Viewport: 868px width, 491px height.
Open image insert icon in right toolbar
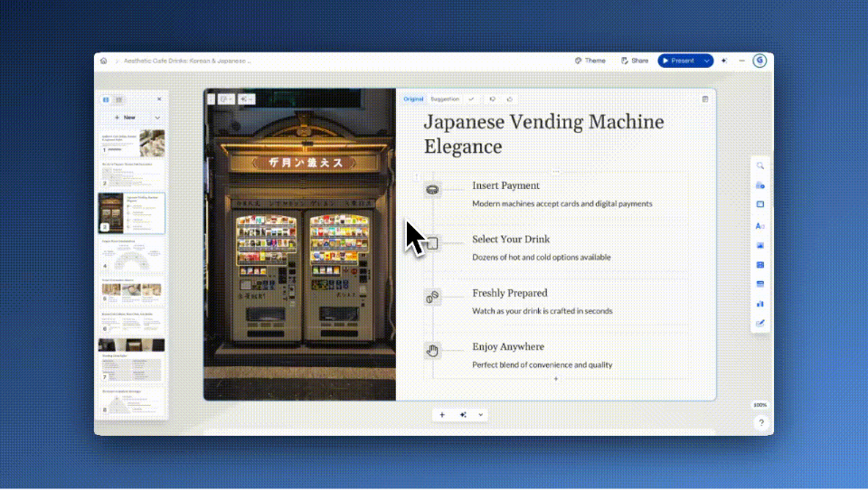tap(760, 246)
